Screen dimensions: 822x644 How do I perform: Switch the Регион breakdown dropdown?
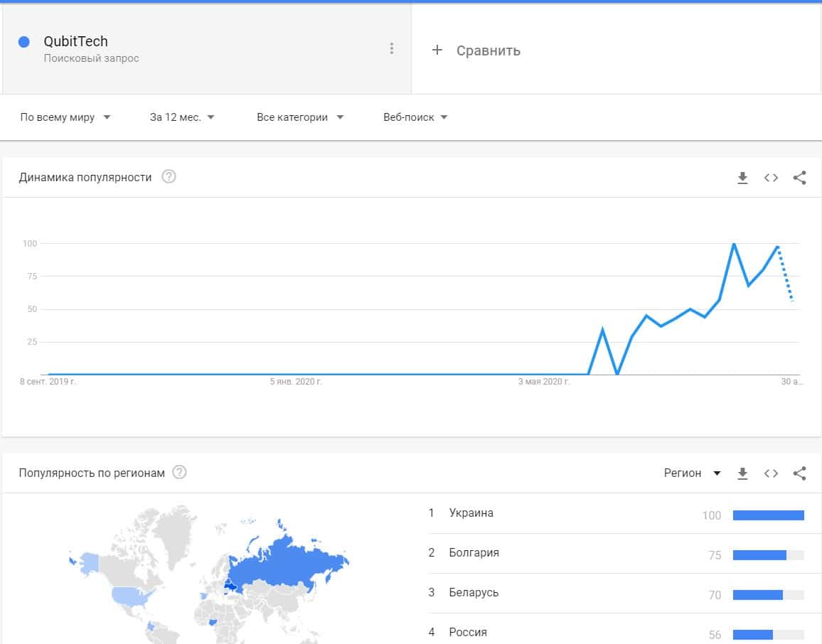coord(692,473)
